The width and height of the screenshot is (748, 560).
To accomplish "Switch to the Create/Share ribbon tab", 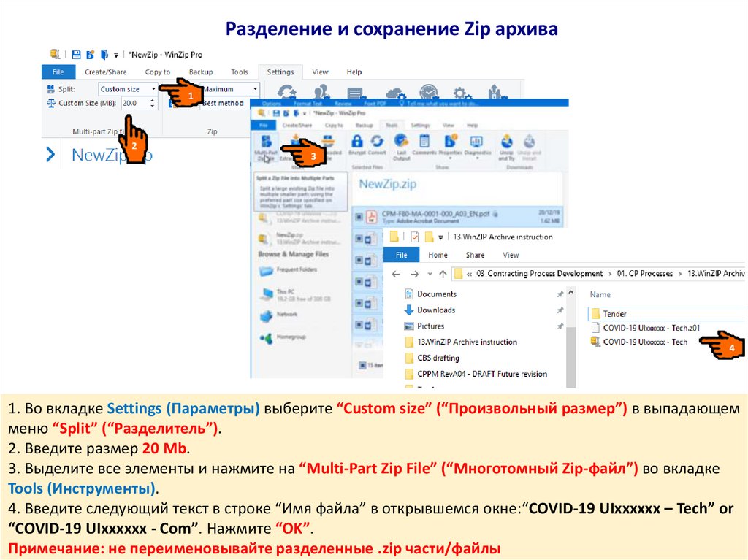I will tap(105, 72).
